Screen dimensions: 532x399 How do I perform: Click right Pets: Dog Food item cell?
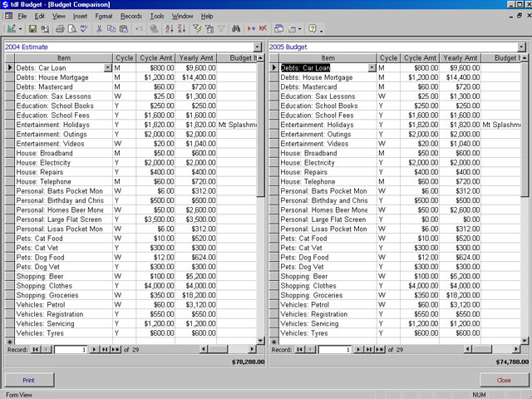point(328,258)
